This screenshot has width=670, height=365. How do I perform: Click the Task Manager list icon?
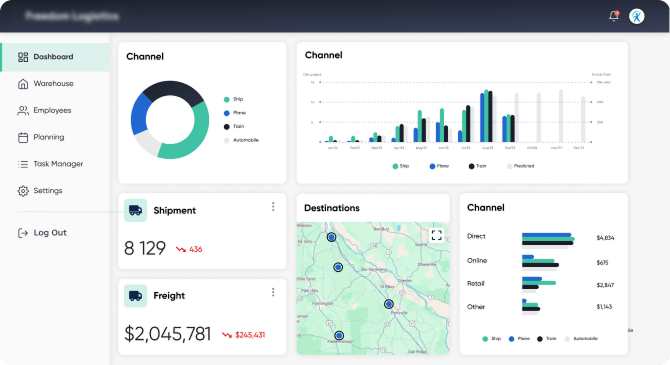[x=23, y=164]
